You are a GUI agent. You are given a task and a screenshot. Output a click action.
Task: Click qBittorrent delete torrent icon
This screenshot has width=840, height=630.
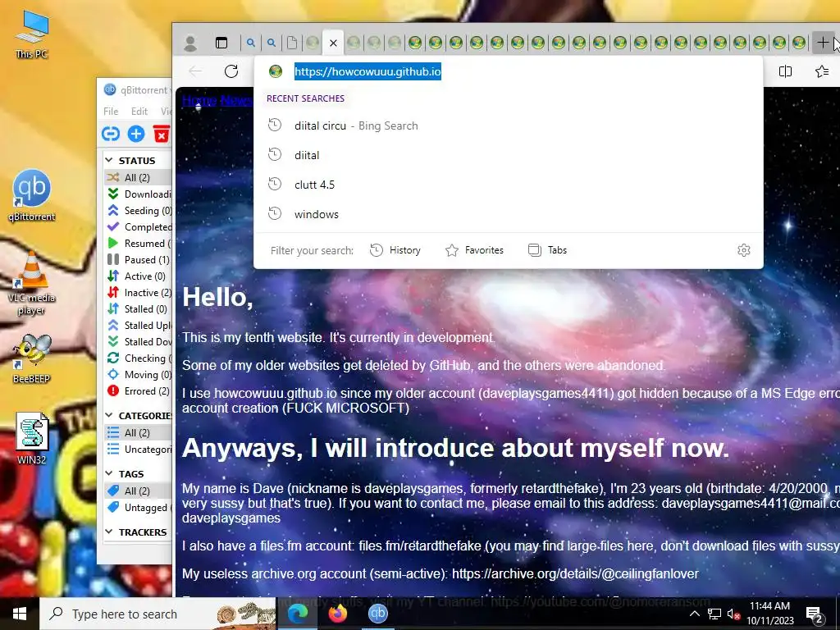[162, 134]
